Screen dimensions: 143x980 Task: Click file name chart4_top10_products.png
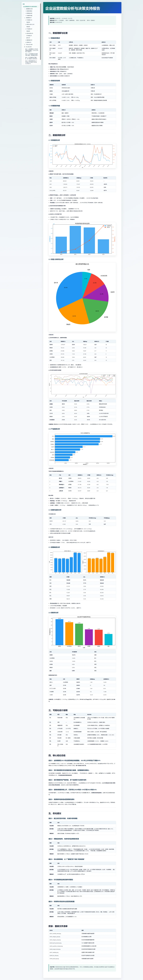pyautogui.click(x=55, y=943)
